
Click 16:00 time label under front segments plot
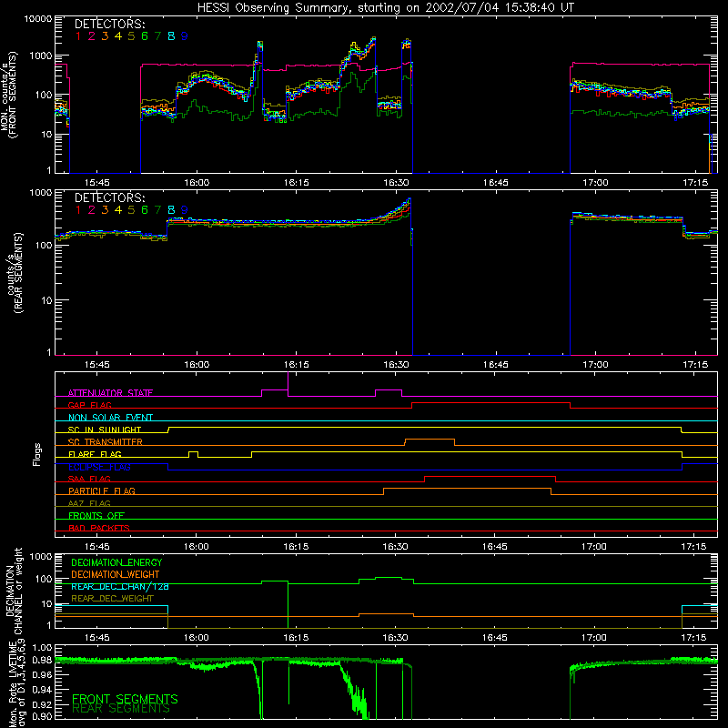(197, 183)
